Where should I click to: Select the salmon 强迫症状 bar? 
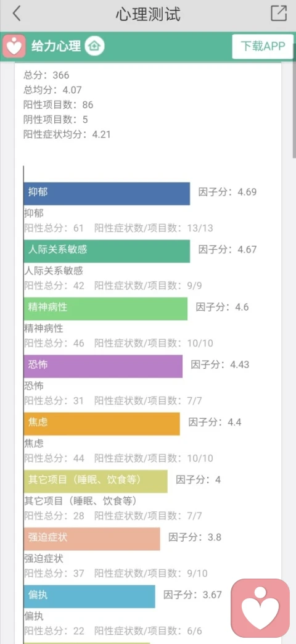click(x=92, y=539)
